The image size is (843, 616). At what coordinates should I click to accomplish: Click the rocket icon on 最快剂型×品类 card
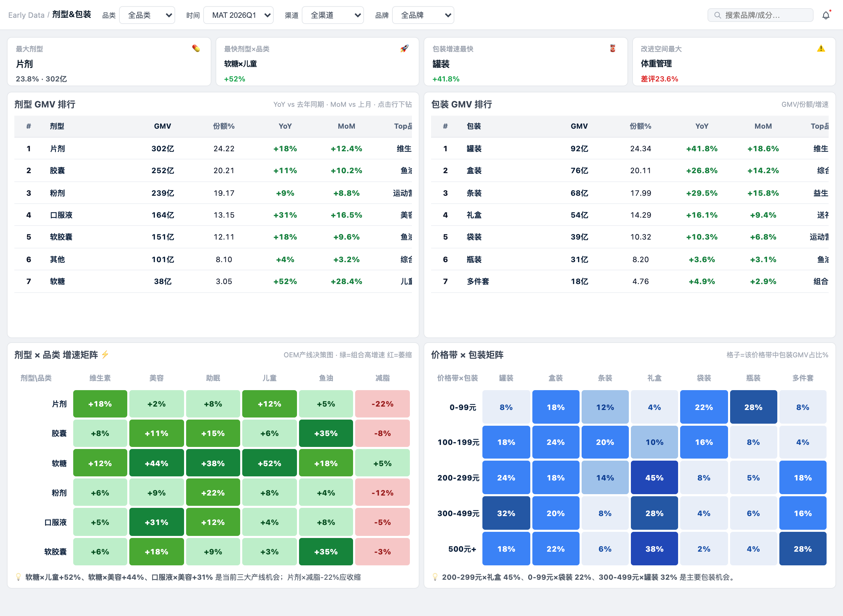(x=404, y=48)
